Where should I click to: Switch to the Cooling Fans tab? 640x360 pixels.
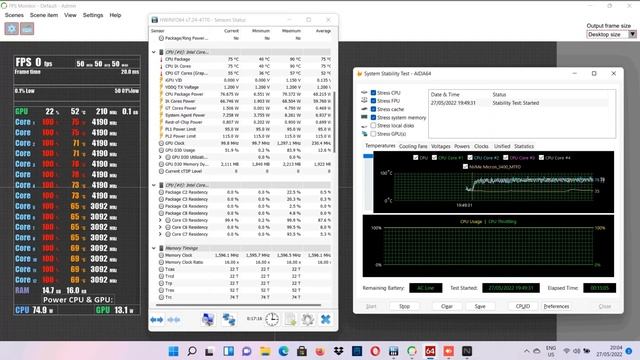413,146
